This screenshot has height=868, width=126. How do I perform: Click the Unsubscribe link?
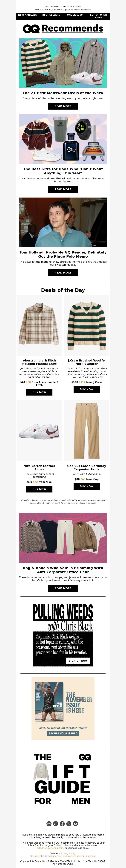[x=37, y=856]
